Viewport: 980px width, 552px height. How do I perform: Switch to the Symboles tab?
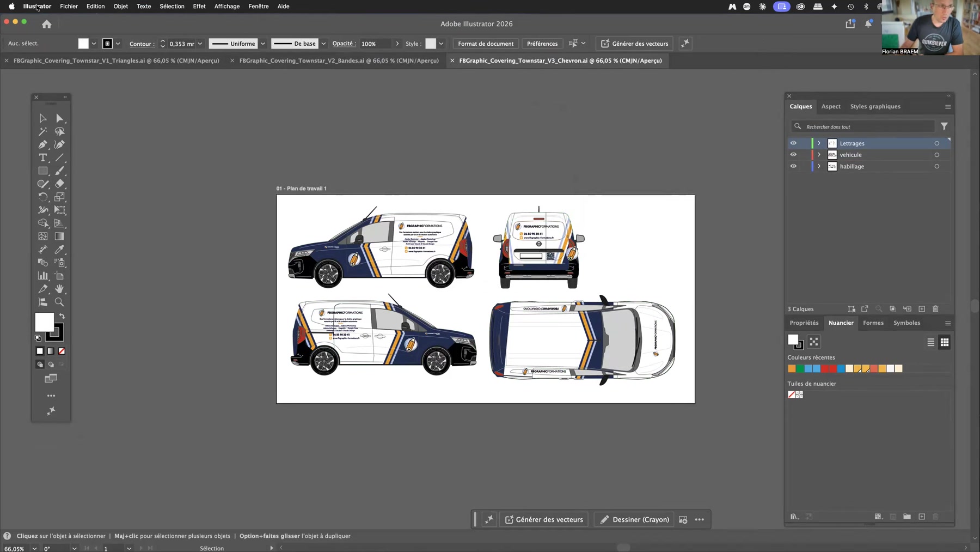(906, 323)
